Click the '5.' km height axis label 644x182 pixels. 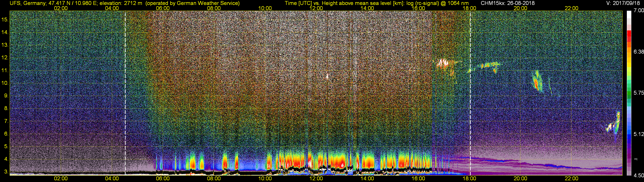pos(6,146)
